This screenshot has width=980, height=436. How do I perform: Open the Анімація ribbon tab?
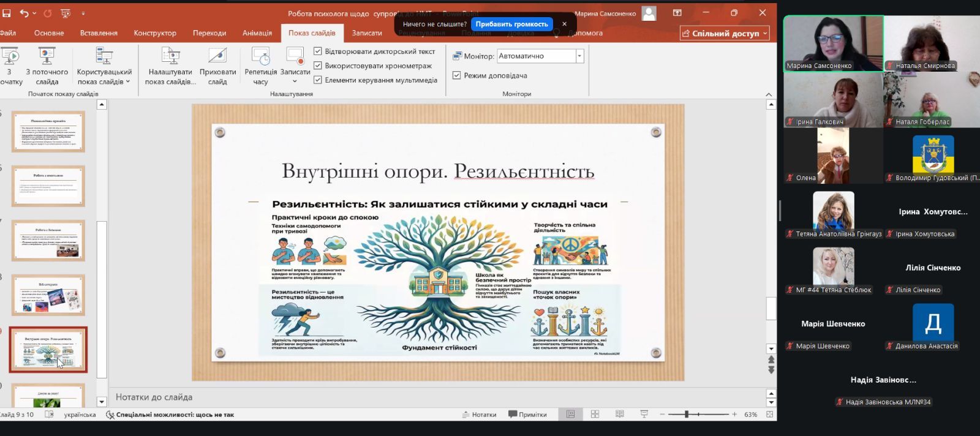tap(257, 33)
